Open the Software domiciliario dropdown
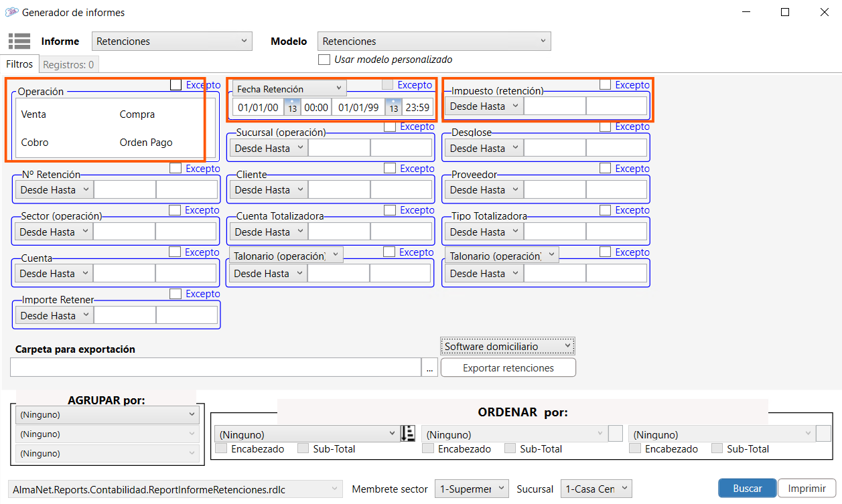 coord(508,346)
